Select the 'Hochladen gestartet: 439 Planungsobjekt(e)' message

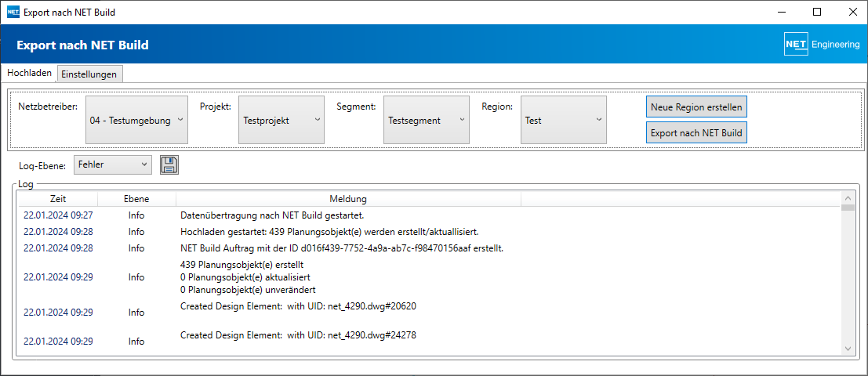[329, 232]
